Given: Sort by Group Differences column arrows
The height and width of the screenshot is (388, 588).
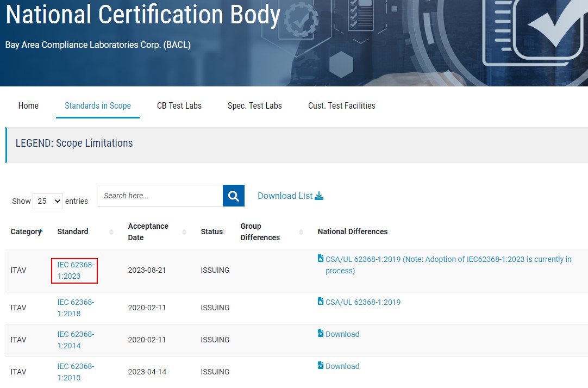Looking at the screenshot, I should [301, 232].
